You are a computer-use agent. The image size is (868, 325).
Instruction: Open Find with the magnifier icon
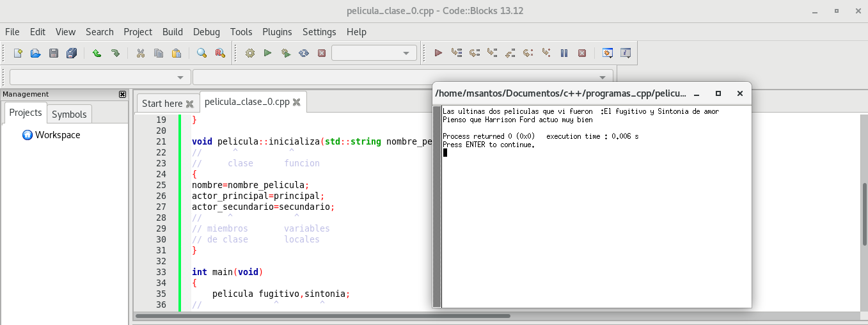(201, 53)
